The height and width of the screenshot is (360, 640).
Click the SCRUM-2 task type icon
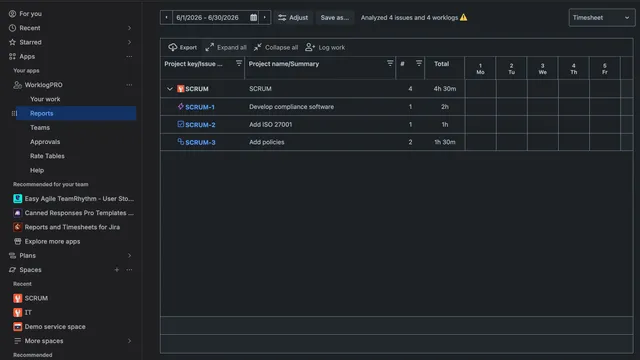pyautogui.click(x=180, y=124)
